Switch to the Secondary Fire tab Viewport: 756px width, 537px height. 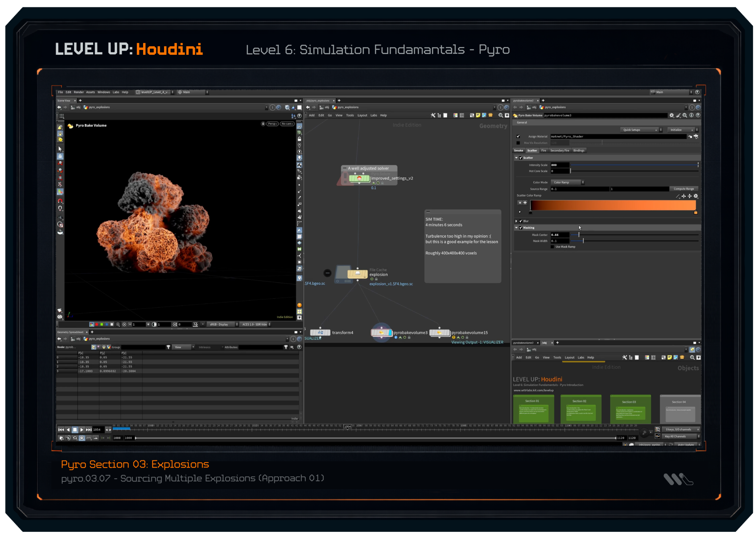point(559,151)
